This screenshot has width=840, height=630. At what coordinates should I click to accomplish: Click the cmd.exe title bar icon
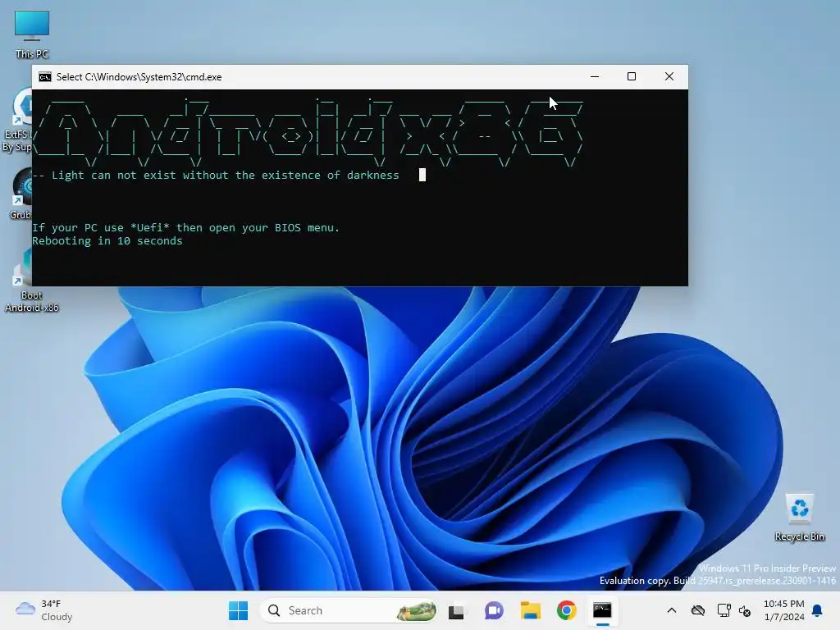[45, 77]
